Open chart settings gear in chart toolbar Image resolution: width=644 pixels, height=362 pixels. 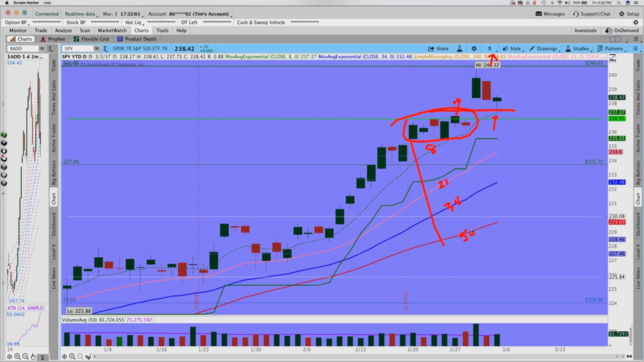tap(474, 49)
